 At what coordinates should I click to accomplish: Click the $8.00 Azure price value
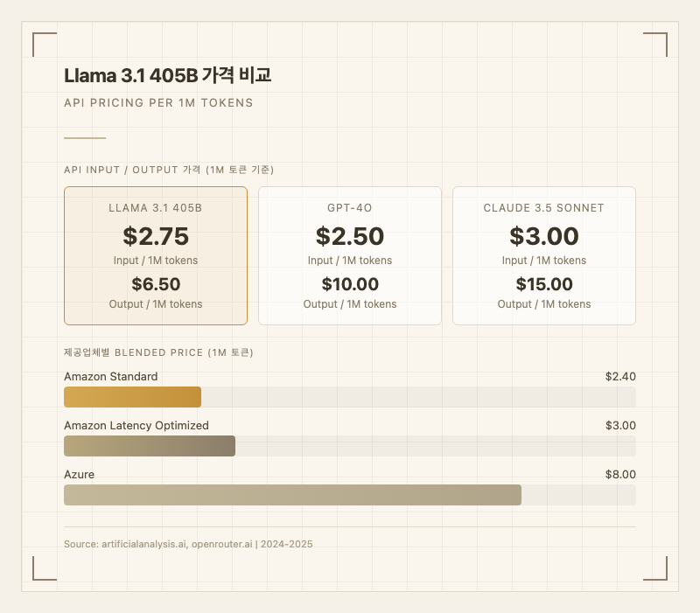tap(619, 475)
